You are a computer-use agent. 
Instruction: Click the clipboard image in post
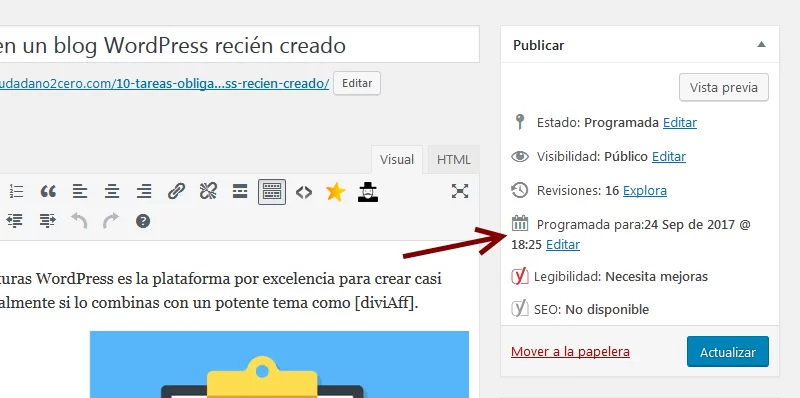[x=279, y=364]
